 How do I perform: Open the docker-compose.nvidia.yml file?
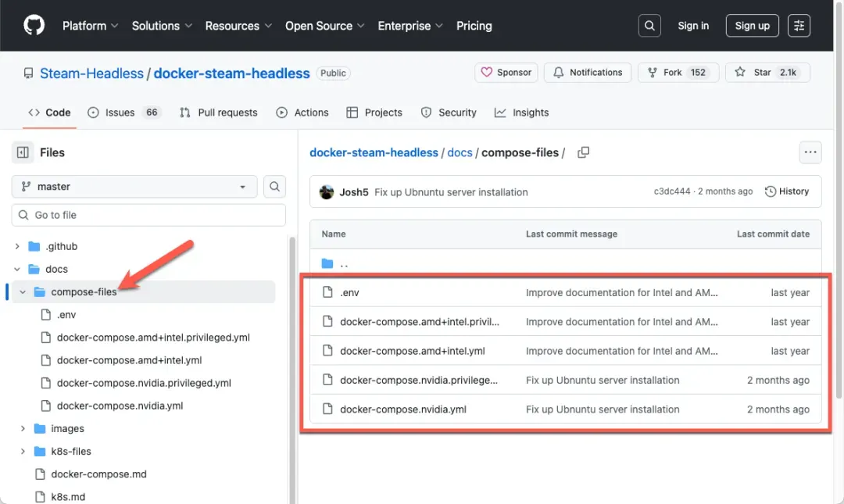coord(405,409)
